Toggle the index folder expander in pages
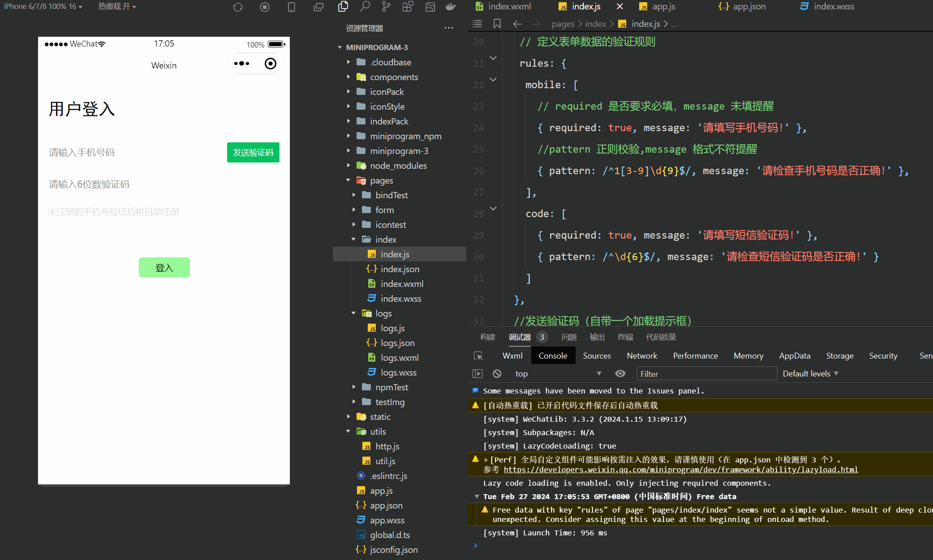Viewport: 933px width, 560px height. tap(354, 239)
